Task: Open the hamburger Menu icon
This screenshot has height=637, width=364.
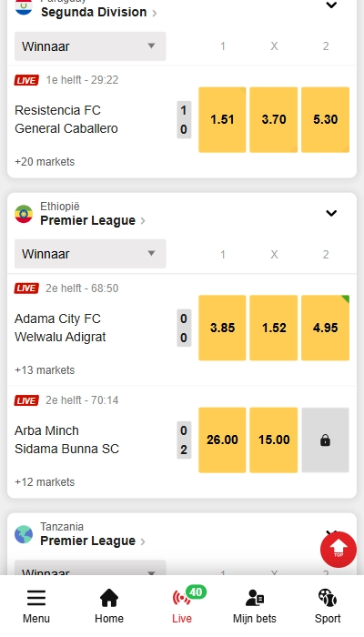Action: click(x=36, y=598)
